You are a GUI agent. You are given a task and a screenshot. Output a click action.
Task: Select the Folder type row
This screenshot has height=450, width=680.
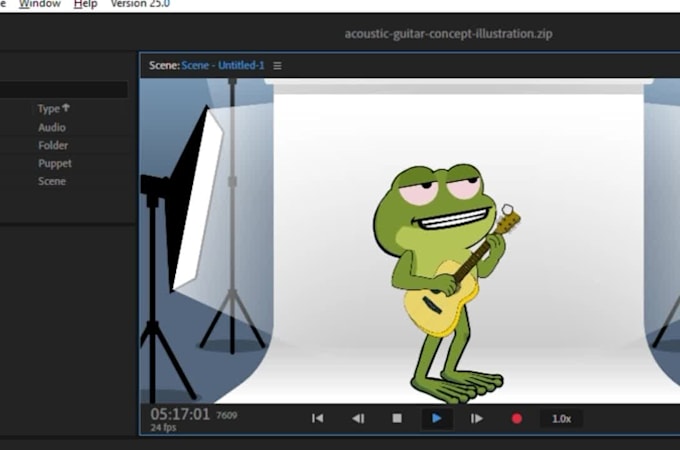[x=53, y=145]
